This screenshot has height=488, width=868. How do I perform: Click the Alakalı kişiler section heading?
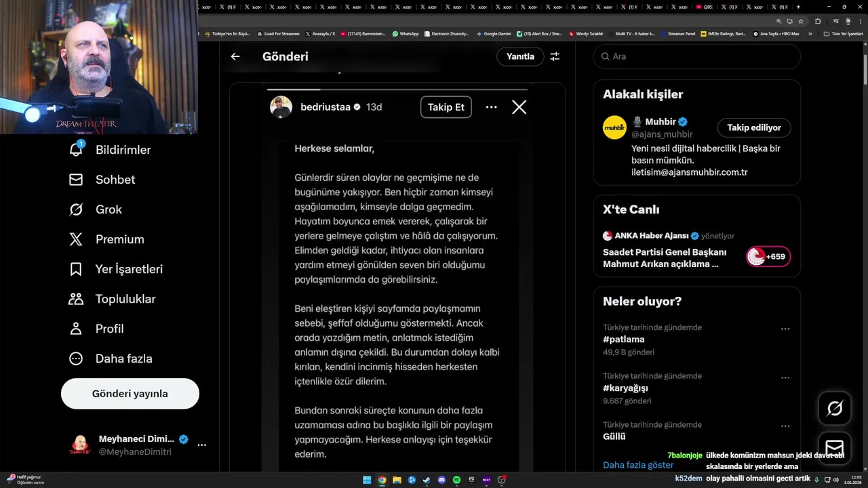(643, 95)
